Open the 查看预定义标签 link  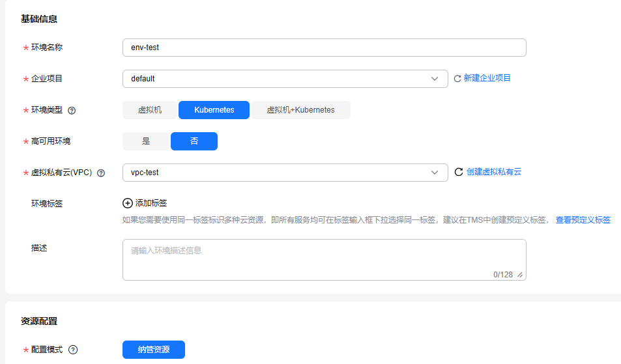click(583, 220)
